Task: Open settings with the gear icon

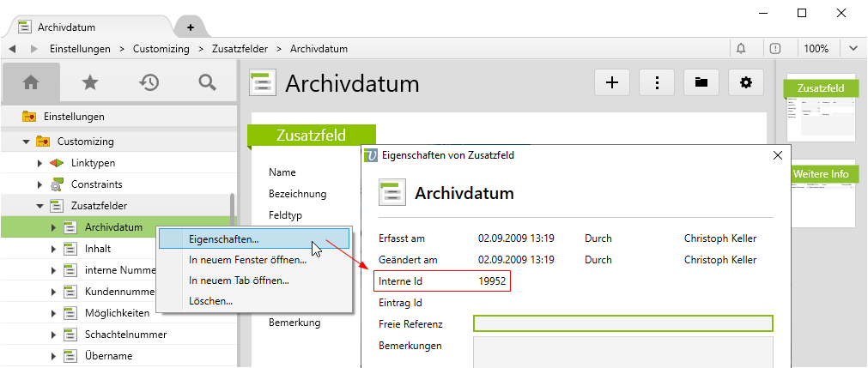Action: [746, 82]
